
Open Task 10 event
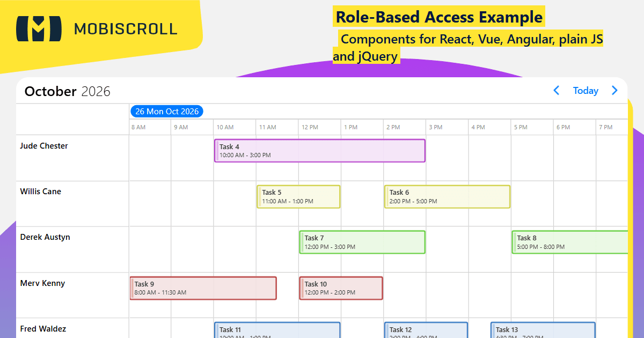click(341, 288)
